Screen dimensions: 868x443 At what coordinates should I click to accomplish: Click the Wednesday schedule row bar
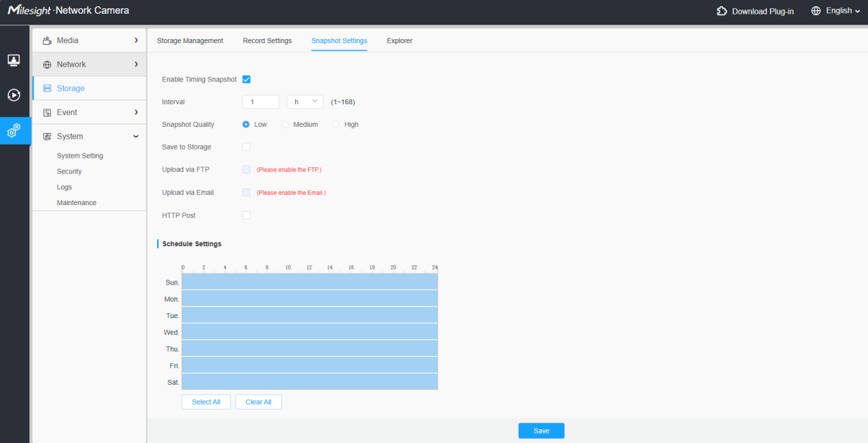pyautogui.click(x=309, y=332)
